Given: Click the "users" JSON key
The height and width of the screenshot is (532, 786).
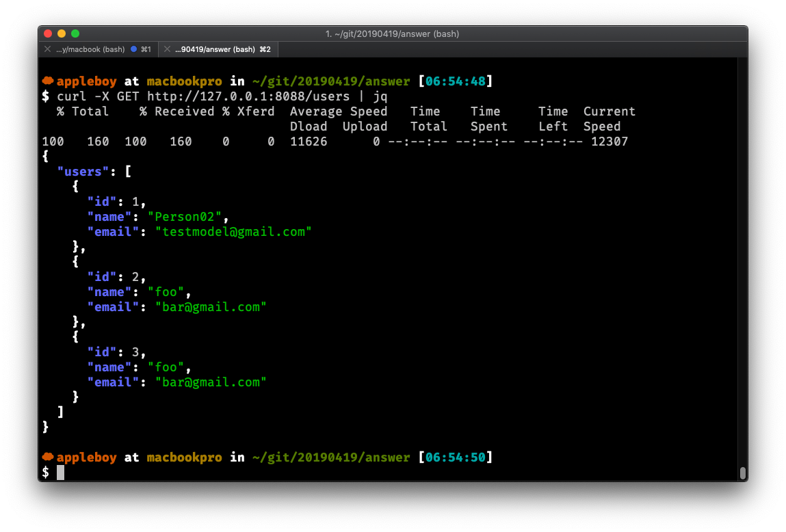Looking at the screenshot, I should [83, 172].
